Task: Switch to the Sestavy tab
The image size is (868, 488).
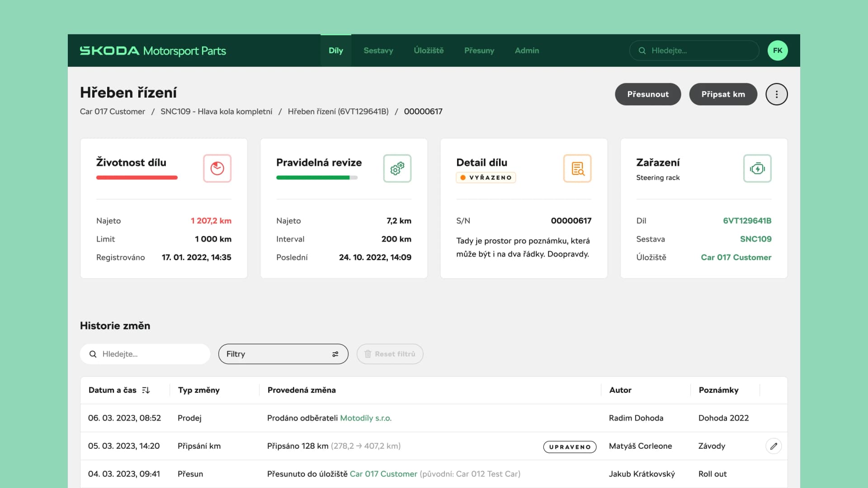Action: 378,51
